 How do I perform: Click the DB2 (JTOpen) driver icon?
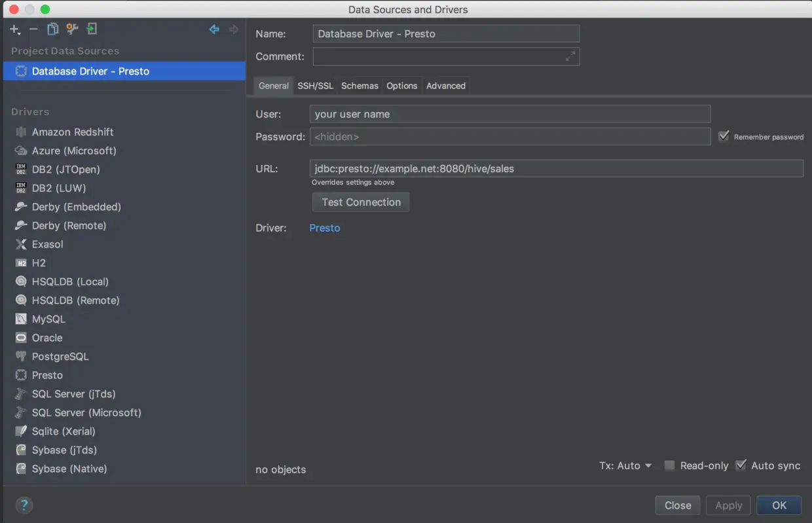[x=21, y=170]
